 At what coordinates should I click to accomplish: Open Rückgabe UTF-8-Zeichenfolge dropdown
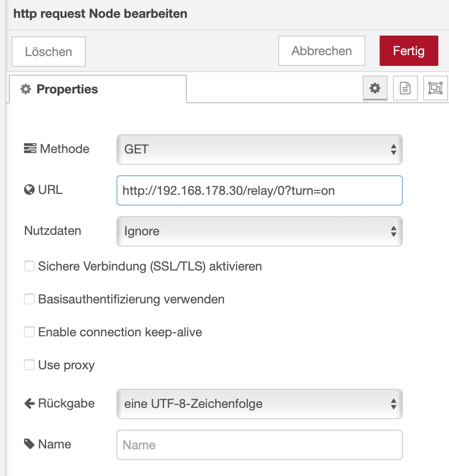(x=259, y=404)
